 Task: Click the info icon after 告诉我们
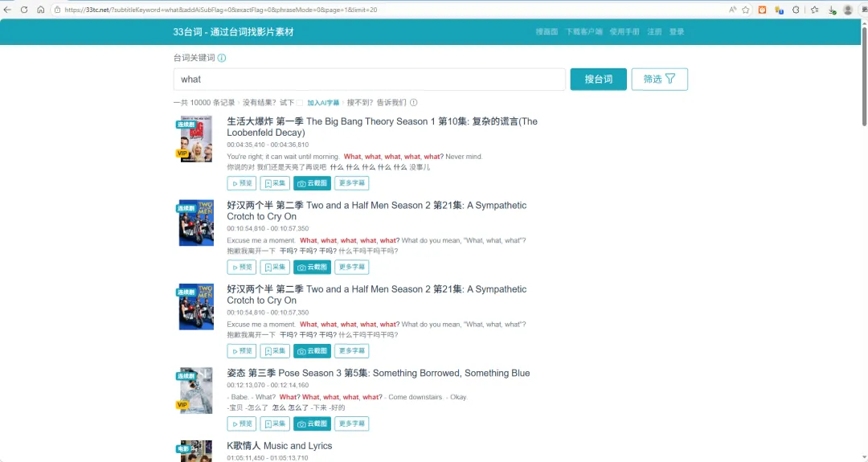coord(414,102)
